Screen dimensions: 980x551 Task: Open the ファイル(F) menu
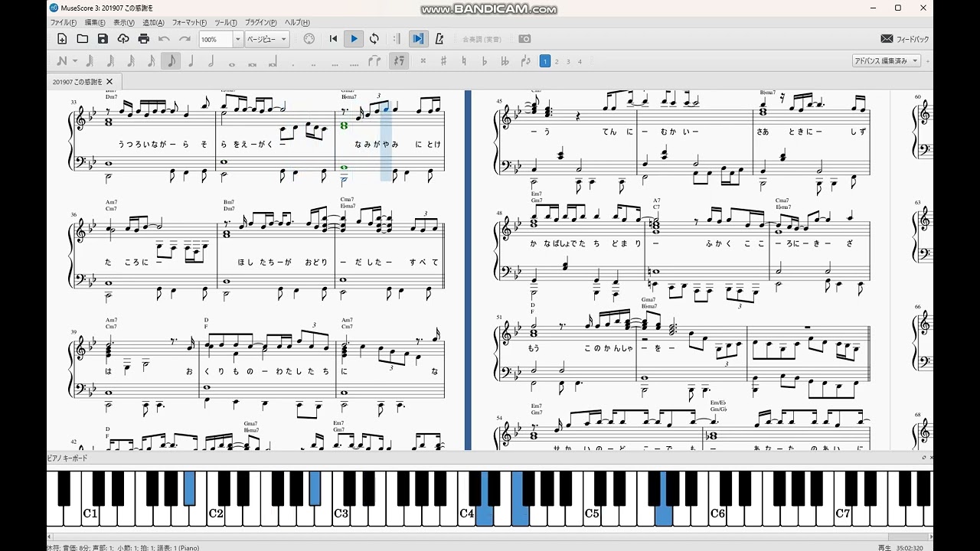coord(63,23)
